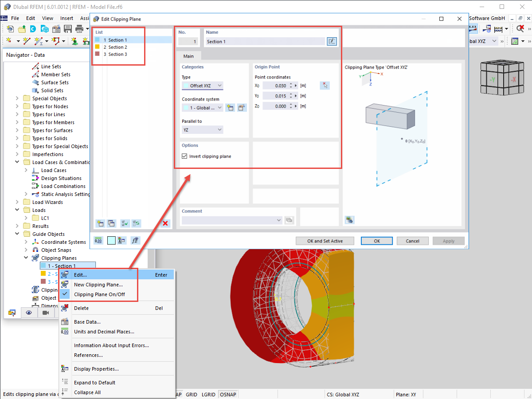Toggle Invert clipping plane checkbox
Screen dimensions: 532x399
[x=185, y=156]
